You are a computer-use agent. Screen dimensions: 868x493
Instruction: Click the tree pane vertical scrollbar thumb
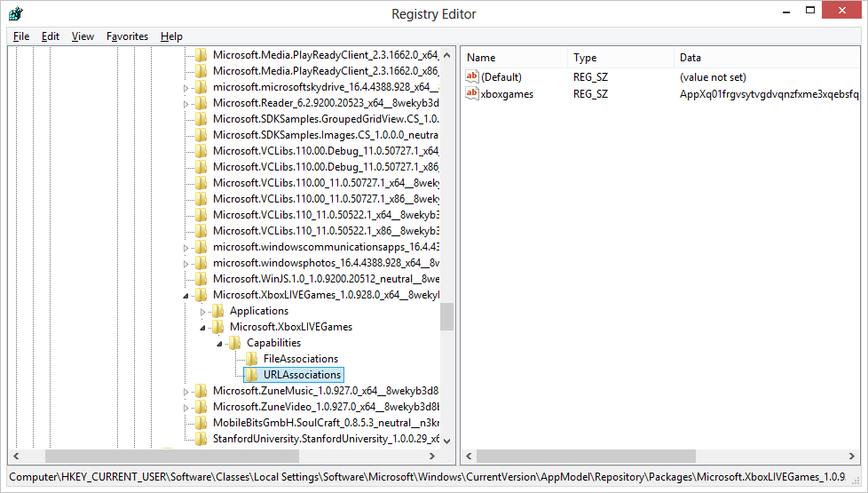coord(447,316)
